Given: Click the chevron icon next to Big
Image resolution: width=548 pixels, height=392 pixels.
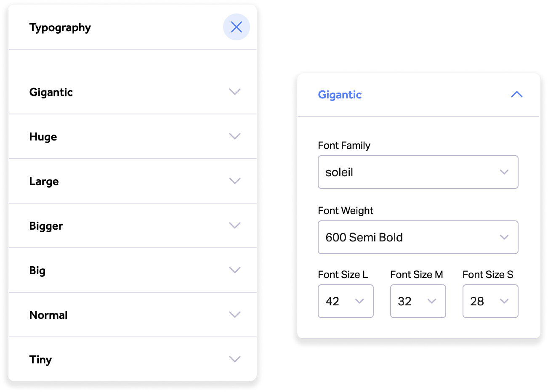Looking at the screenshot, I should pos(234,270).
